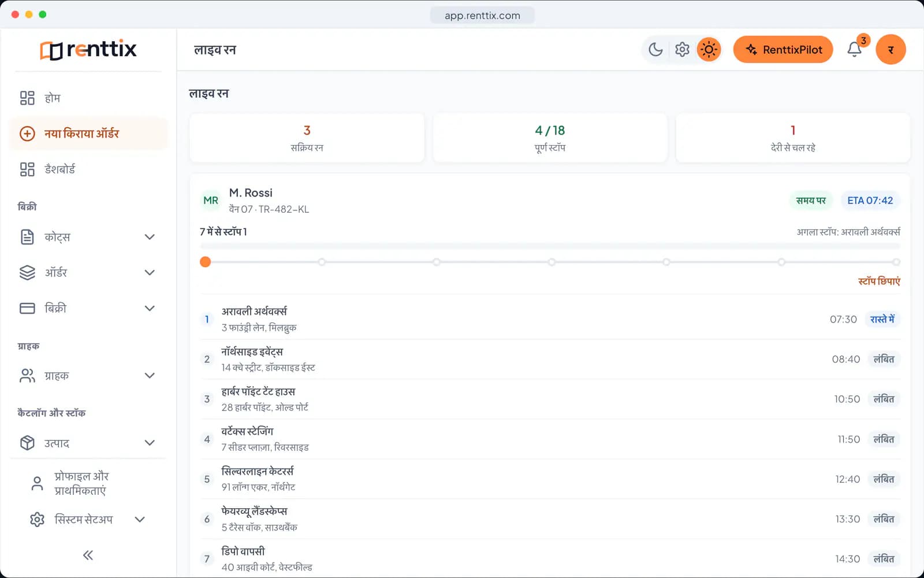924x578 pixels.
Task: Expand सिस्टम सेटअप chevron
Action: pyautogui.click(x=140, y=519)
